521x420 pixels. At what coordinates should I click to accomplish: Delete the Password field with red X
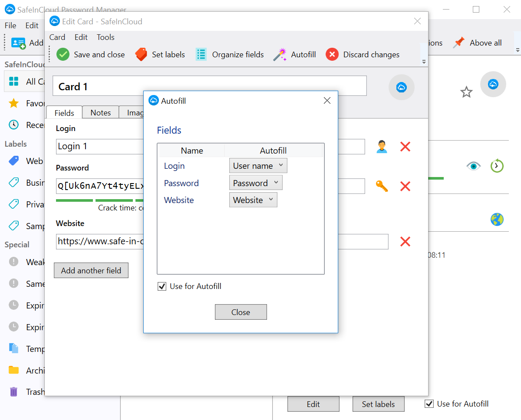405,186
